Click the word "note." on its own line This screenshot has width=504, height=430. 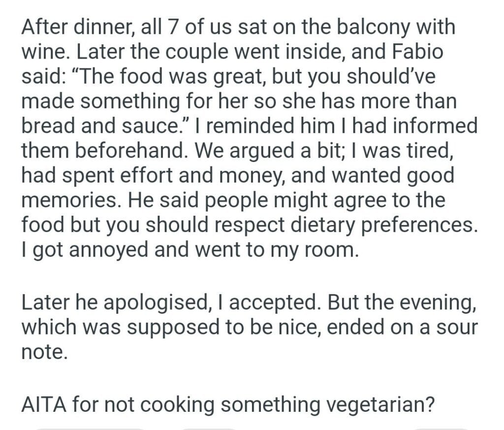43,353
